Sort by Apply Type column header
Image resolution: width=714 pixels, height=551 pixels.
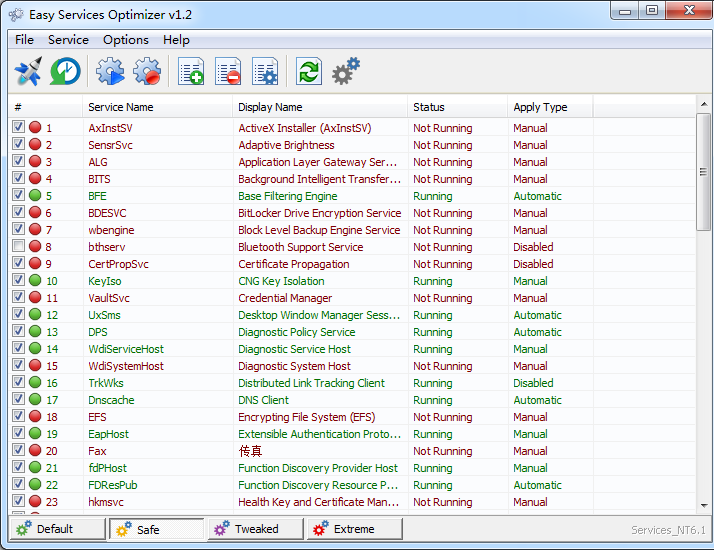pyautogui.click(x=551, y=107)
